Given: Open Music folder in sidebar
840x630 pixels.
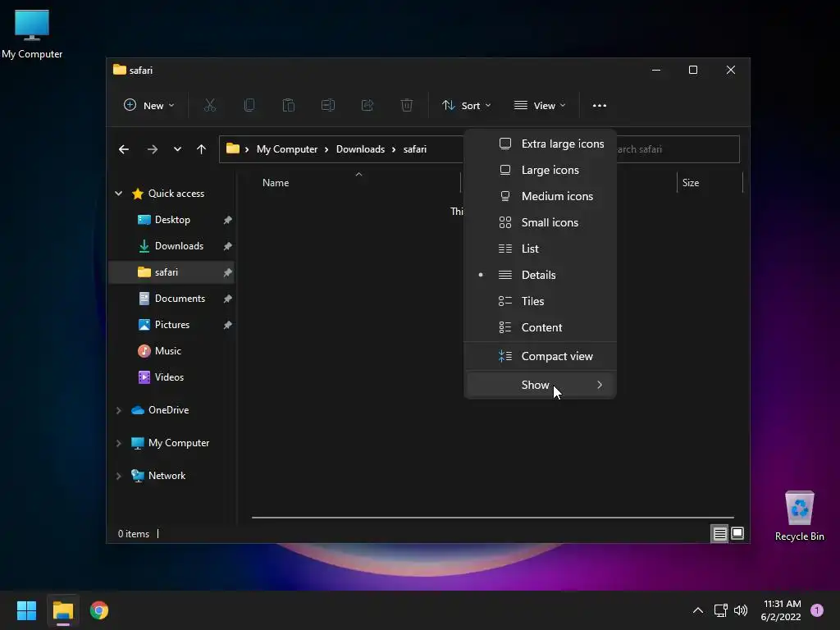Looking at the screenshot, I should click(x=171, y=351).
